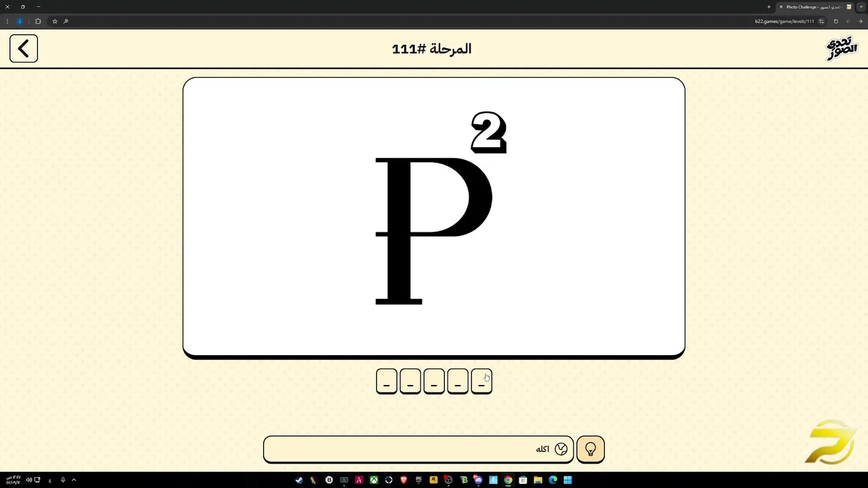Click the puzzle image with letter P
The height and width of the screenshot is (488, 868).
434,217
